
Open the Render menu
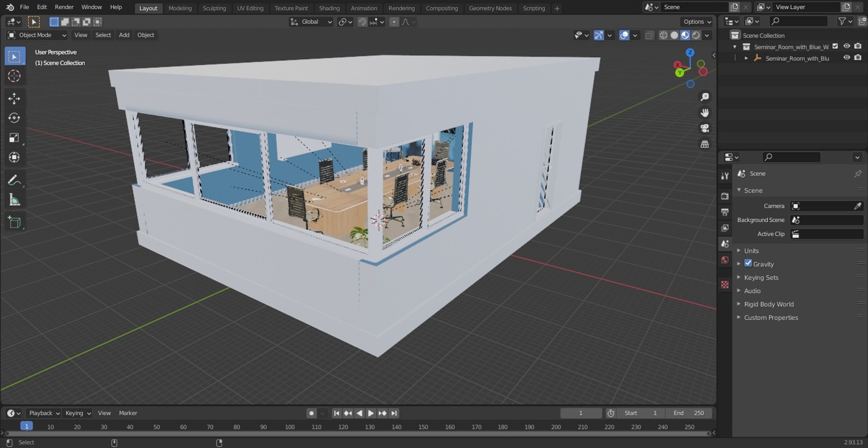click(64, 7)
